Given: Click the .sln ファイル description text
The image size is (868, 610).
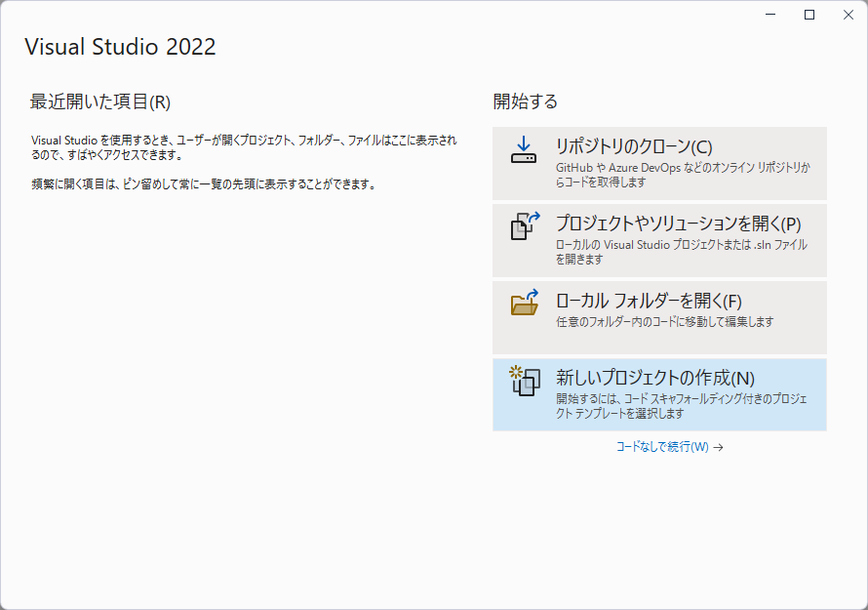Looking at the screenshot, I should pos(681,252).
